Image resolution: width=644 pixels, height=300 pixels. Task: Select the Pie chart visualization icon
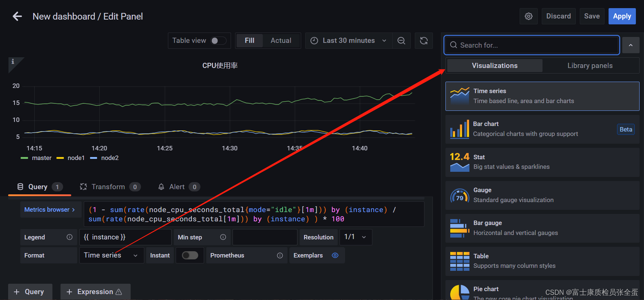(x=459, y=293)
